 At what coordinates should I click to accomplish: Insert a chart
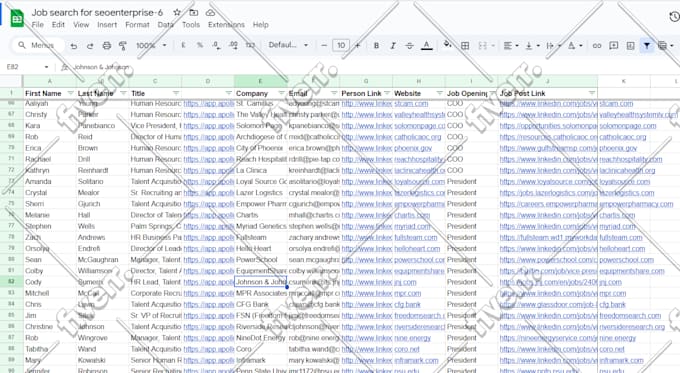point(630,46)
